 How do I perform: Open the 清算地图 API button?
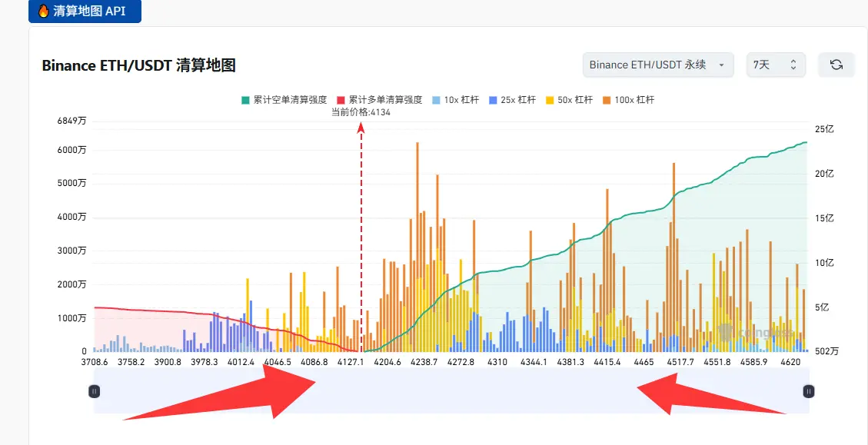85,12
